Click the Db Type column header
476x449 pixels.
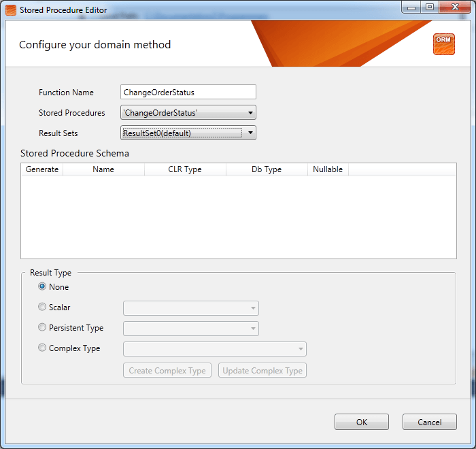pos(267,169)
